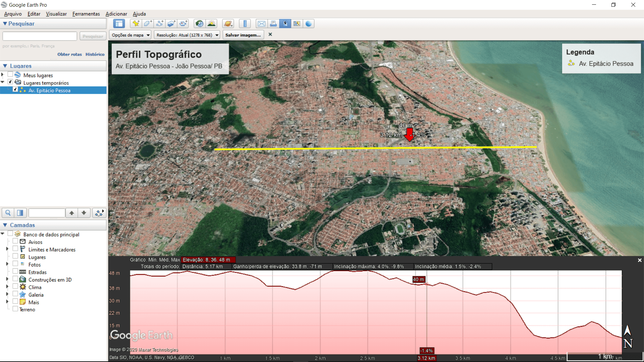Enable the Terreno layer
Screen dimensions: 644x362
(x=15, y=309)
